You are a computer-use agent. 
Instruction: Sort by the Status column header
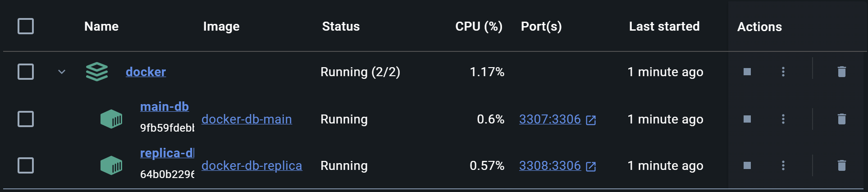coord(341,27)
